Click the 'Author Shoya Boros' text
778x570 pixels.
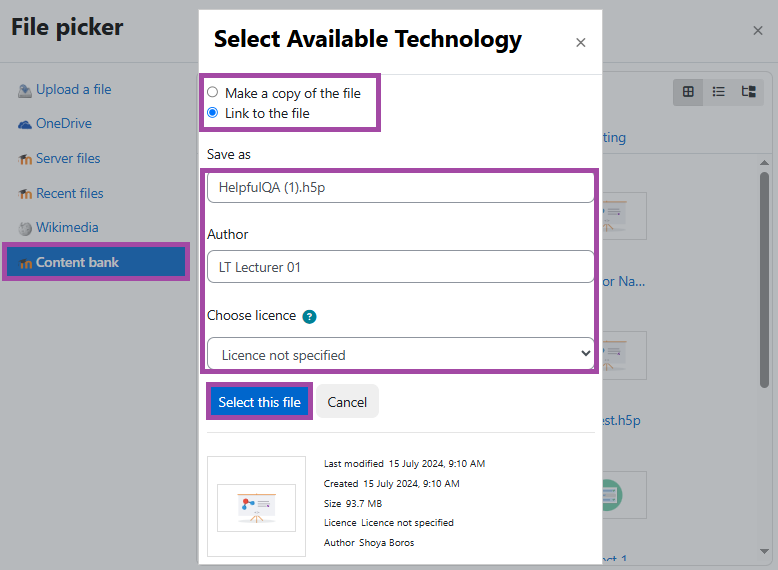coord(369,543)
